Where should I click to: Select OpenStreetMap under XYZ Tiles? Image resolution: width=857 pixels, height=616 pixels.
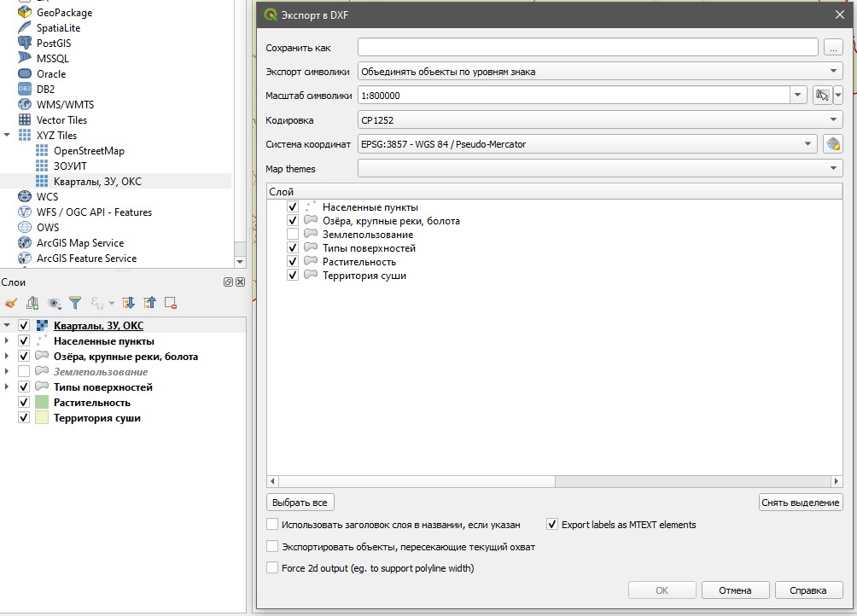click(88, 151)
